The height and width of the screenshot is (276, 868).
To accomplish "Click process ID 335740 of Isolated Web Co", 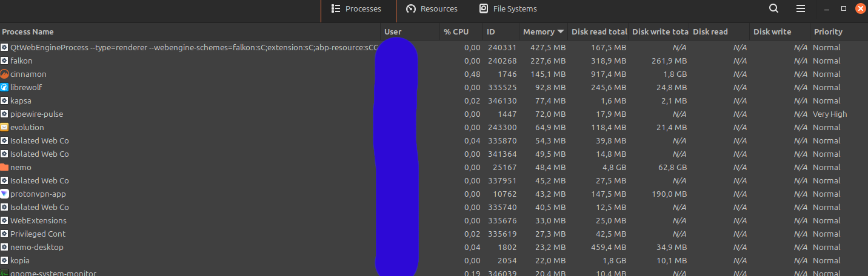I will pyautogui.click(x=502, y=207).
